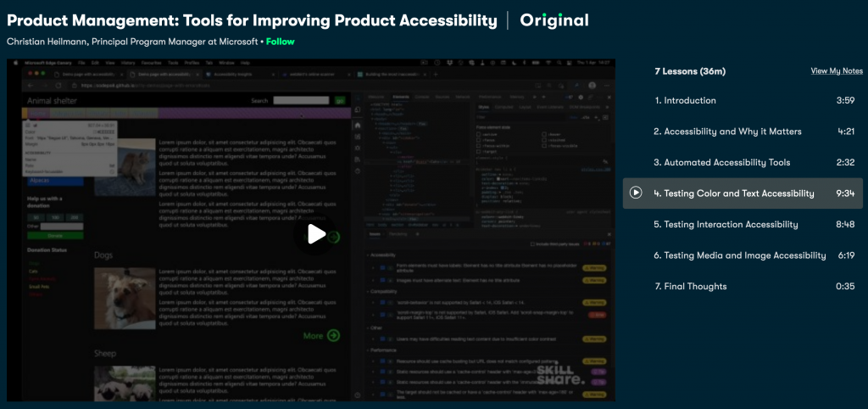The height and width of the screenshot is (409, 868).
Task: Open View My Notes
Action: [x=837, y=71]
